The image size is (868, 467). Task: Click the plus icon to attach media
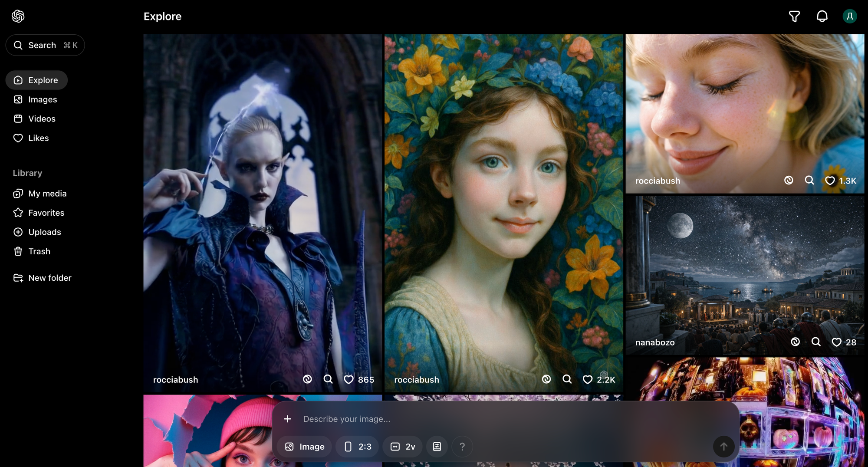point(287,419)
